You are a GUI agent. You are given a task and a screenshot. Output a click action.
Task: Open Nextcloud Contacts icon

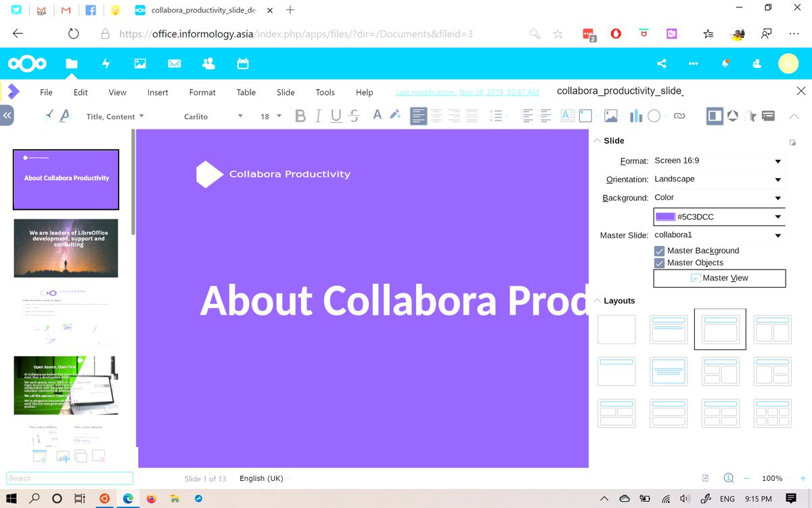point(208,64)
